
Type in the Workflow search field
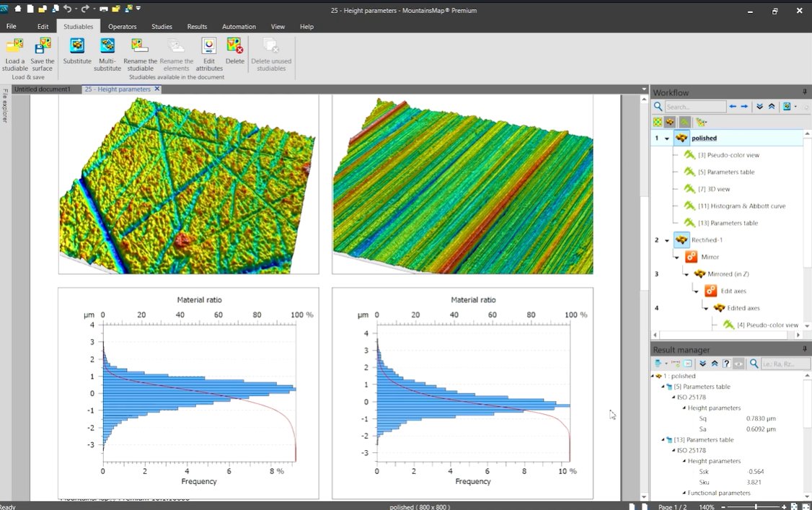tap(694, 106)
